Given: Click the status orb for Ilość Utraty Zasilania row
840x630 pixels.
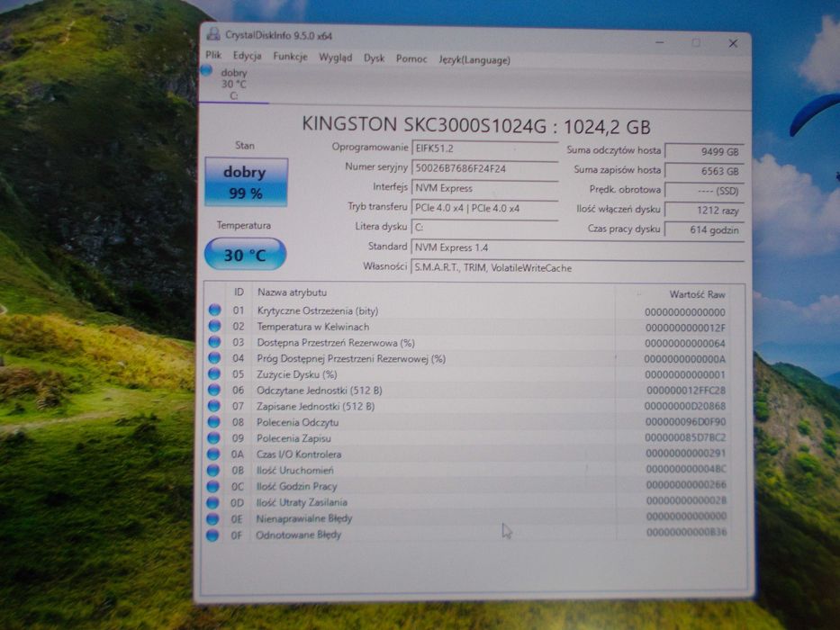Looking at the screenshot, I should [x=212, y=502].
